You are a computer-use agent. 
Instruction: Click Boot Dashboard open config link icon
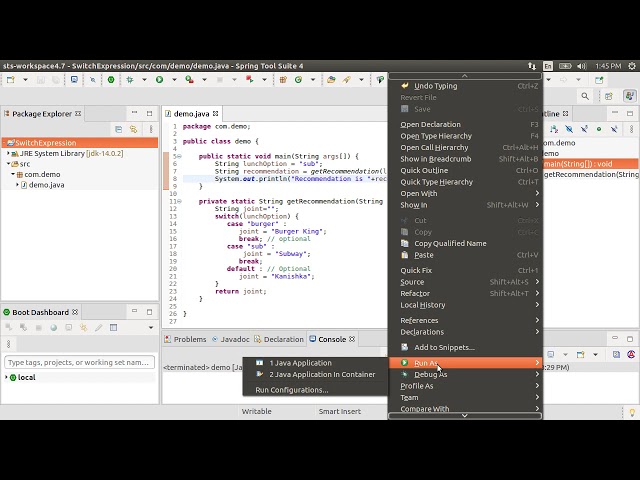[x=84, y=328]
